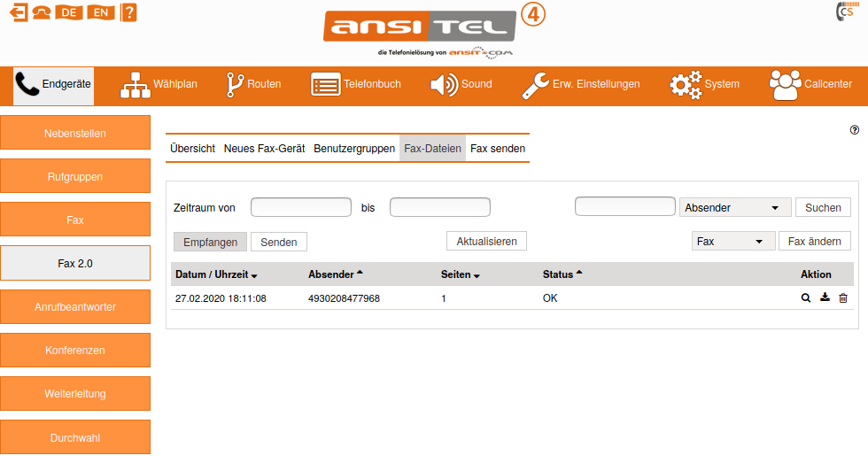868x463 pixels.
Task: View the fax with magnifier icon
Action: tap(806, 298)
